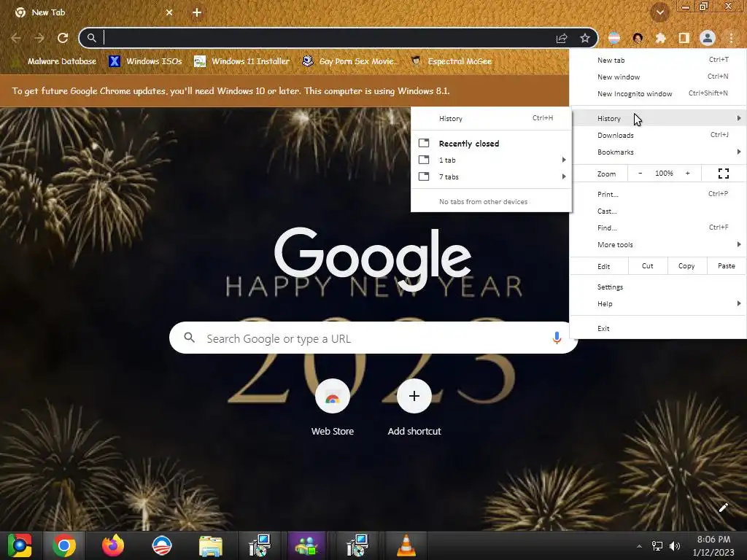747x560 pixels.
Task: Click the striped flag extension icon
Action: tap(614, 38)
